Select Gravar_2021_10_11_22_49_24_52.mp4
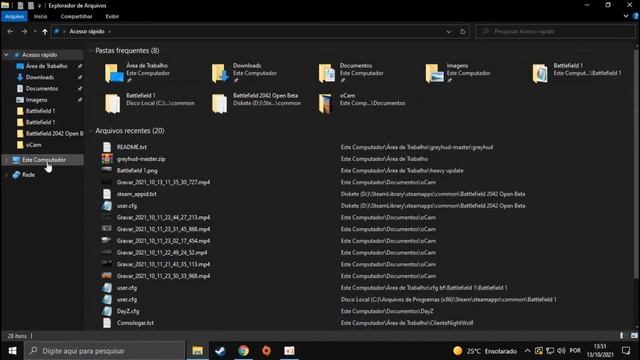The image size is (640, 360). [162, 253]
